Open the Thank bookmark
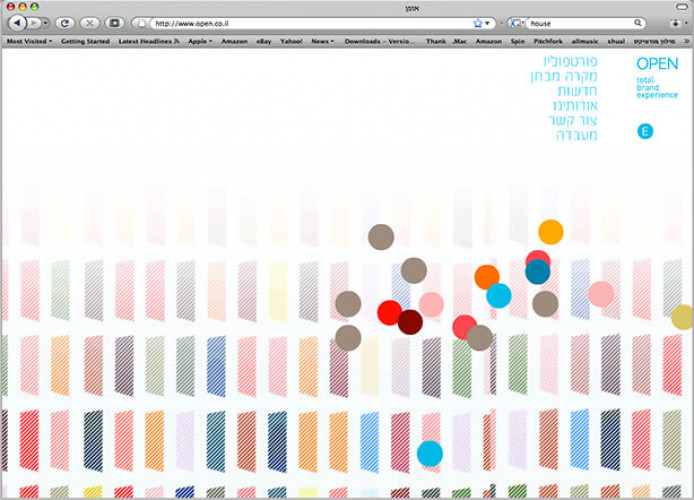Image resolution: width=694 pixels, height=500 pixels. tap(436, 41)
